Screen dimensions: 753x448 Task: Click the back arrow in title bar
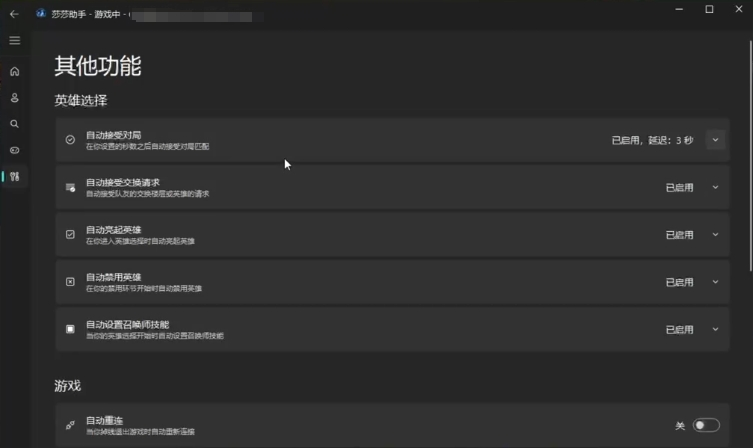pos(14,15)
